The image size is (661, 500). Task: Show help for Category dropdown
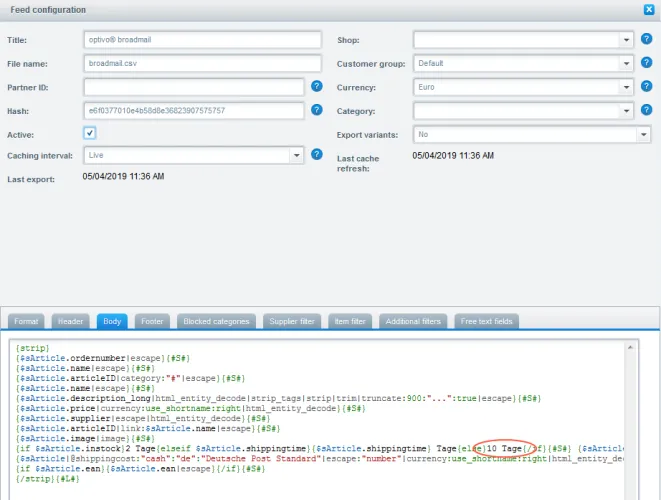[x=646, y=110]
